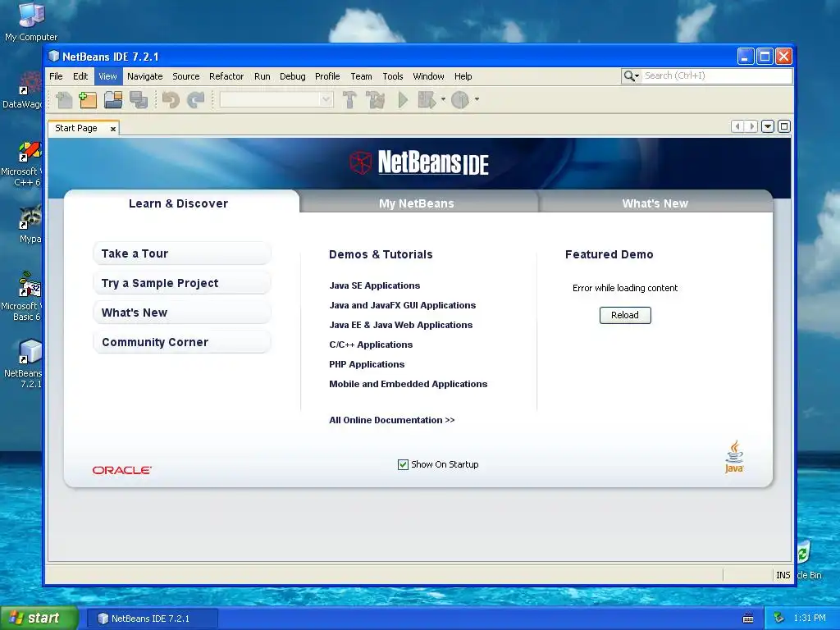Viewport: 840px width, 630px height.
Task: Open All Online Documentation link
Action: [x=391, y=420]
